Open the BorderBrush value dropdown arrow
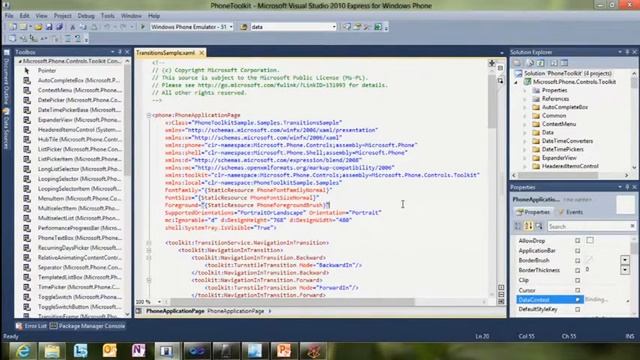Viewport: 640px width, 360px height. 625,260
